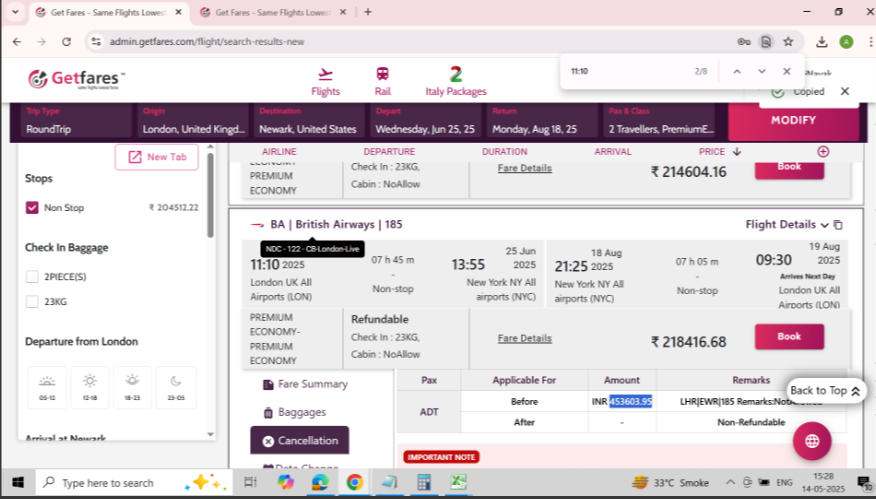The image size is (876, 499).
Task: Book the British Airways ₹218416.68 flight
Action: click(x=789, y=337)
